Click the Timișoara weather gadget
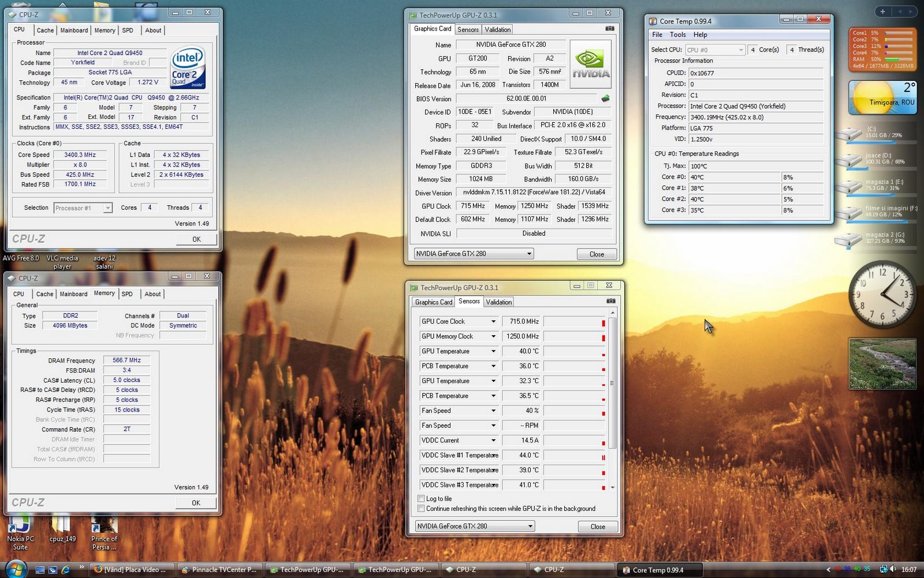This screenshot has height=578, width=924. 882,97
